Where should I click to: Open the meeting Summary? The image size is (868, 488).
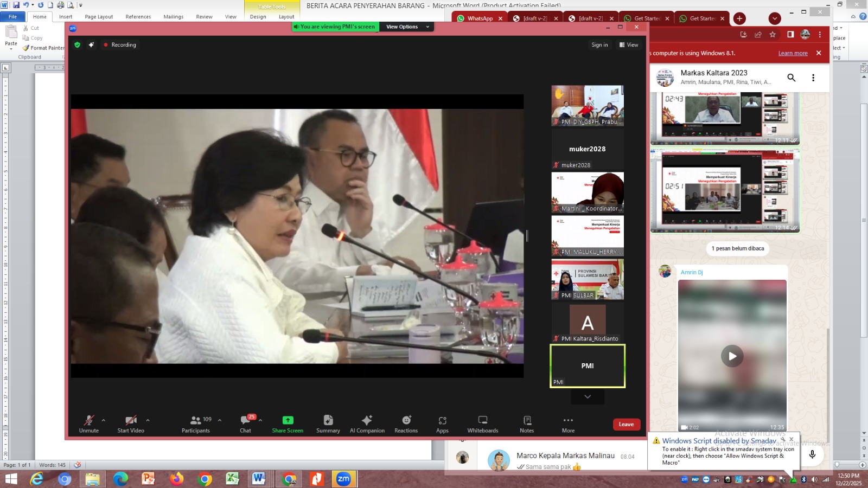pyautogui.click(x=328, y=423)
